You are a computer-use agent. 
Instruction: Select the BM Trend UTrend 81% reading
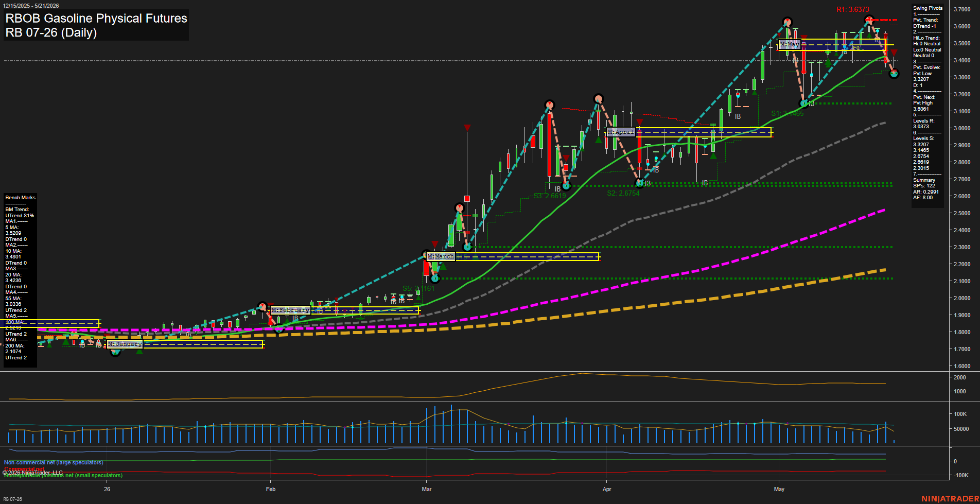(20, 213)
